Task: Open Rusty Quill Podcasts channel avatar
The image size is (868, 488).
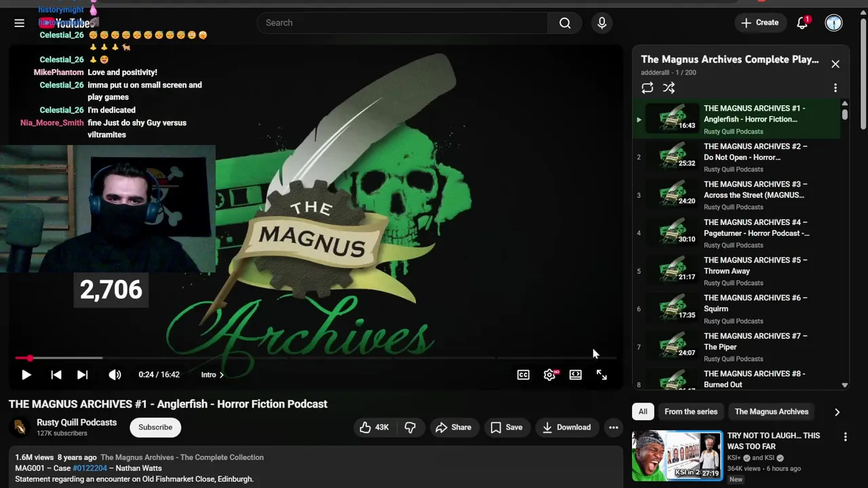Action: (20, 428)
